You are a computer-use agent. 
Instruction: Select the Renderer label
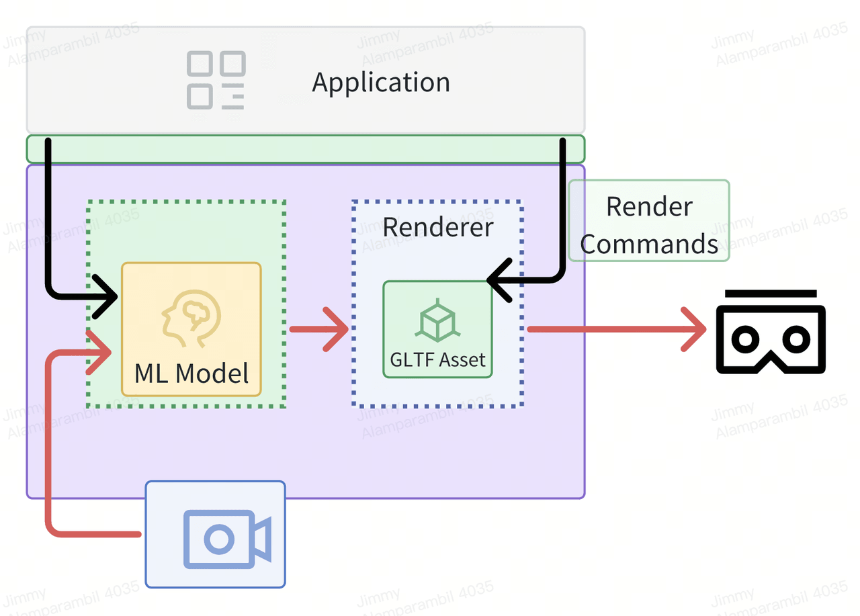click(x=438, y=227)
